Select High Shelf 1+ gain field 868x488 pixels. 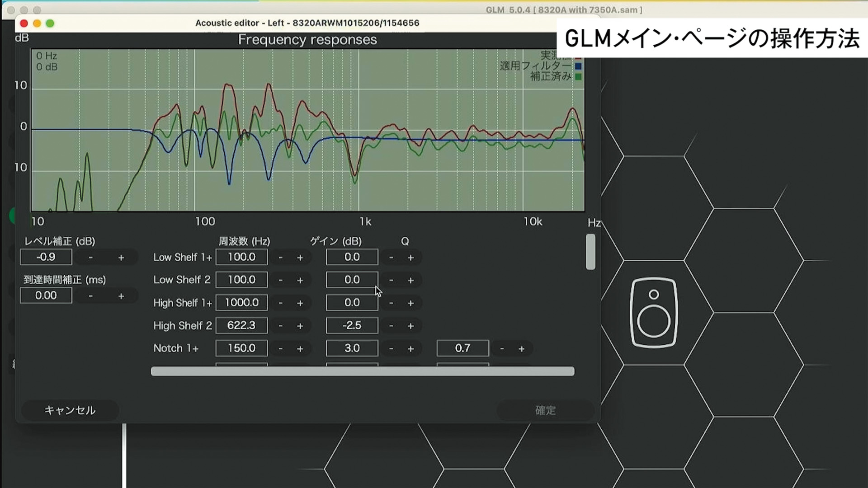pos(352,303)
